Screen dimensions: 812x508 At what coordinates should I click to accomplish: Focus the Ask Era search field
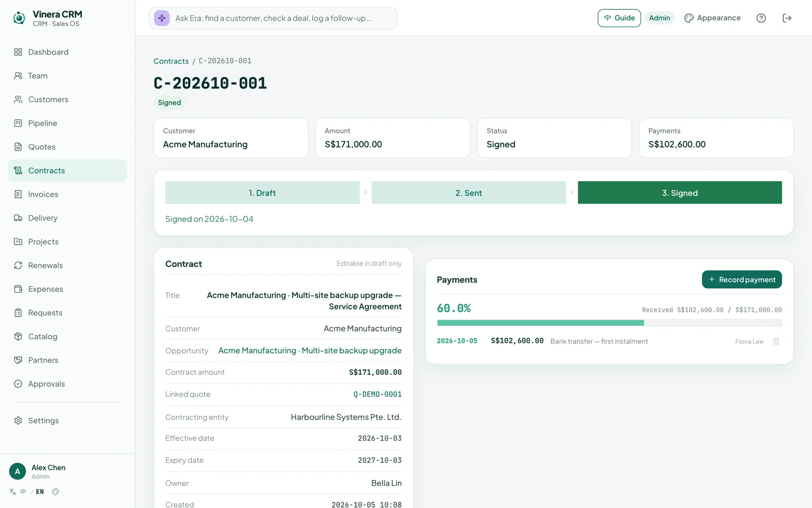coord(273,18)
